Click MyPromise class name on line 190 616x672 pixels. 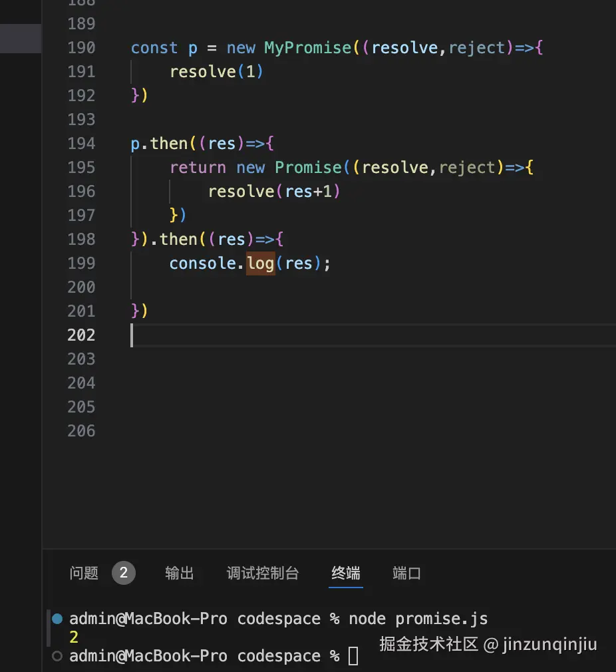307,47
